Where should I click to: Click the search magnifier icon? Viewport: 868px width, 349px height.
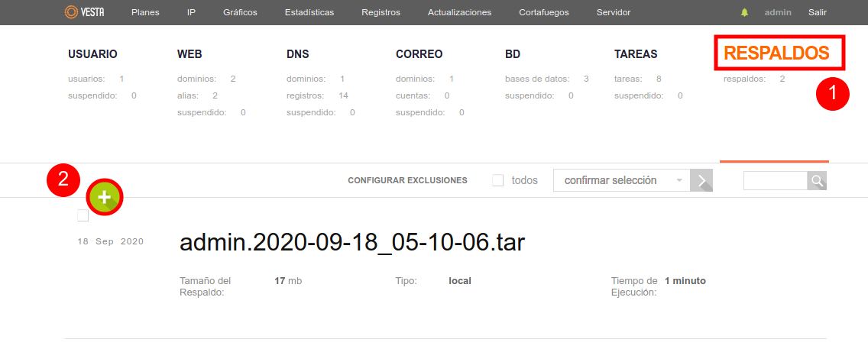coord(817,180)
